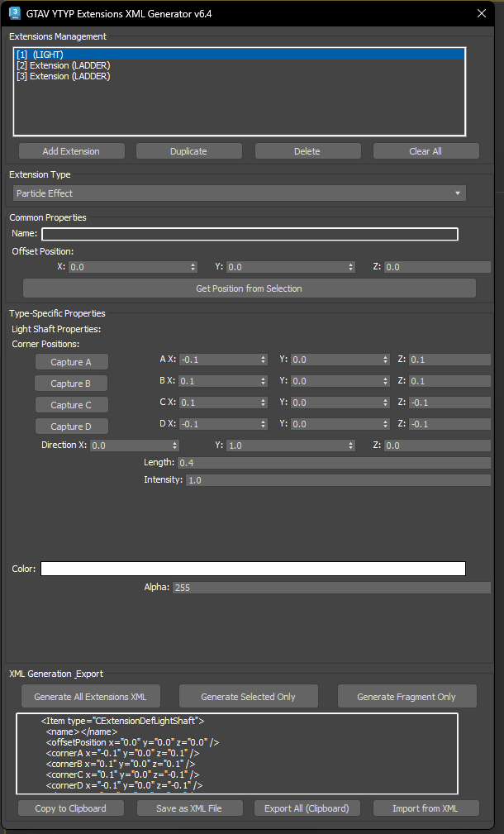Click Save as XML File button
This screenshot has height=834, width=504.
click(189, 808)
